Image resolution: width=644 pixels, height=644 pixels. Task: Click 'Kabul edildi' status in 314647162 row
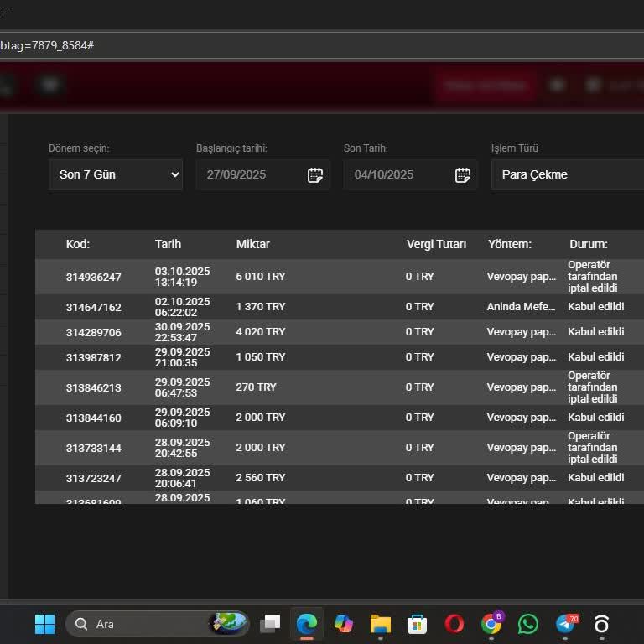click(596, 306)
